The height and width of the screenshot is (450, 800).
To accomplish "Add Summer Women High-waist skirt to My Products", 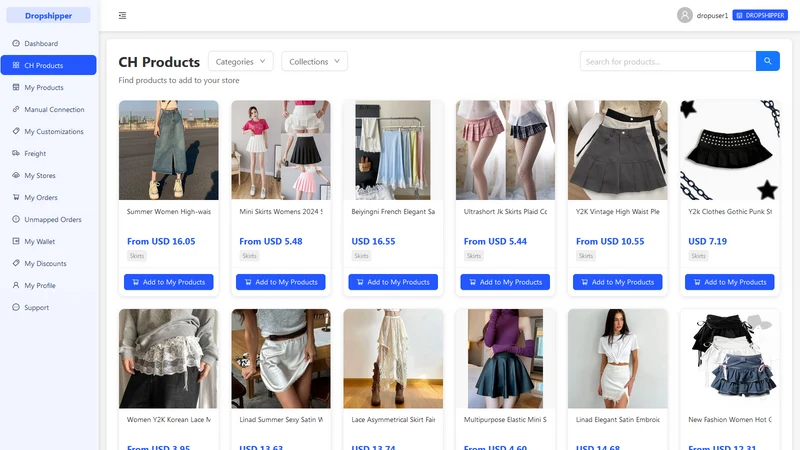I will coord(168,282).
